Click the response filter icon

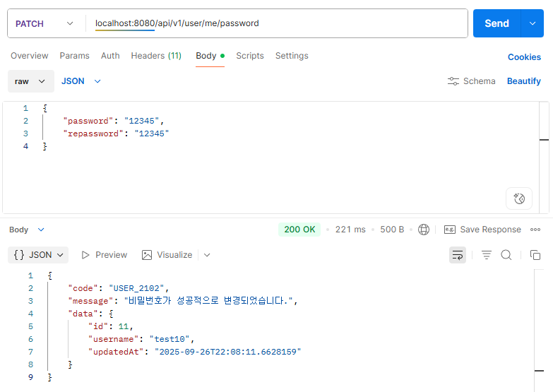click(487, 255)
